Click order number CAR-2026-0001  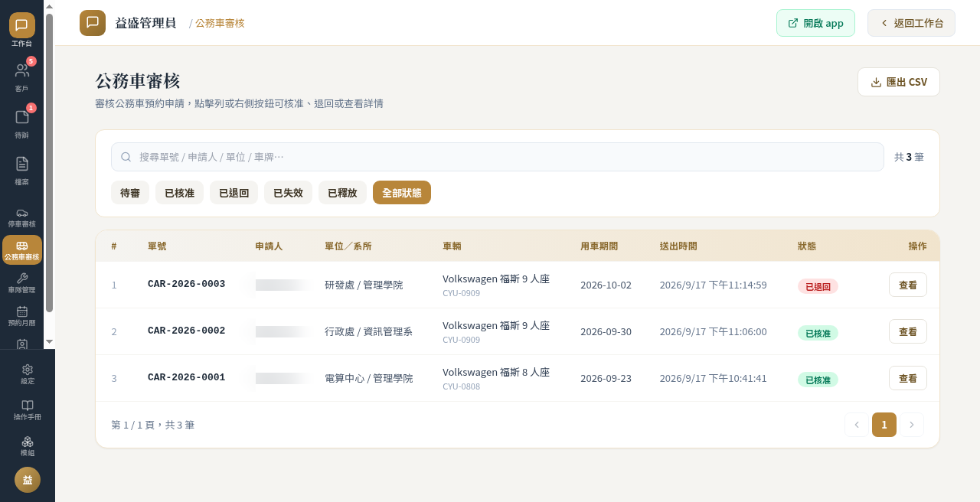[187, 377]
